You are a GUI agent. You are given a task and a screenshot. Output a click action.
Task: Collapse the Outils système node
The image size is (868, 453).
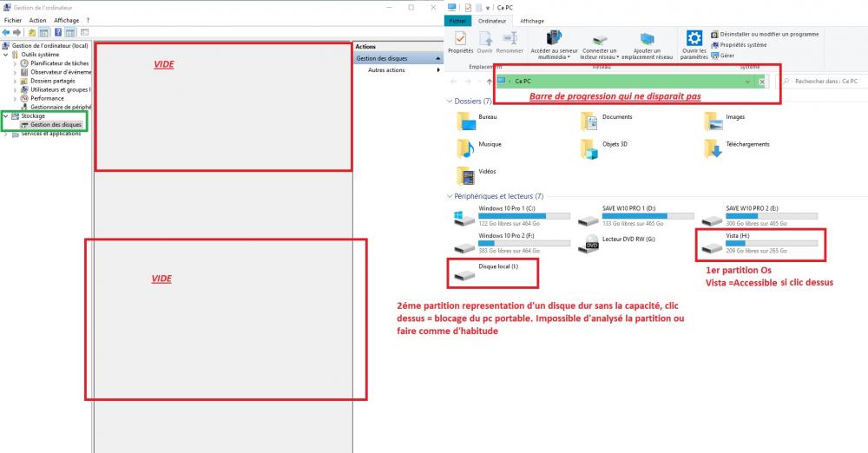pos(6,55)
